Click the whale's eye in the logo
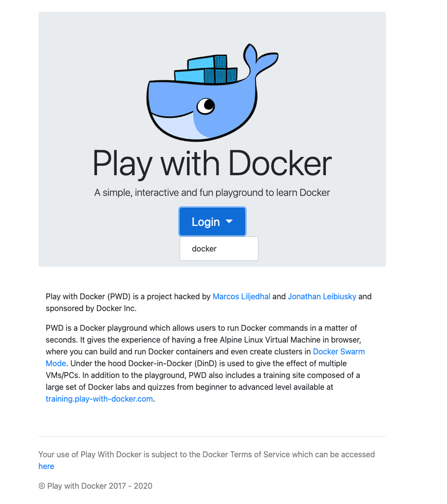The image size is (447, 504). click(206, 105)
